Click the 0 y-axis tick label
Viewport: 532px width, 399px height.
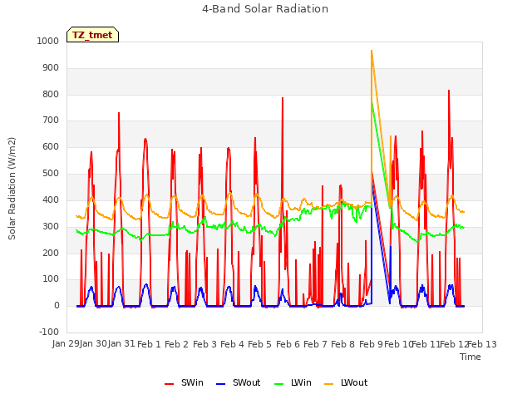(x=57, y=306)
